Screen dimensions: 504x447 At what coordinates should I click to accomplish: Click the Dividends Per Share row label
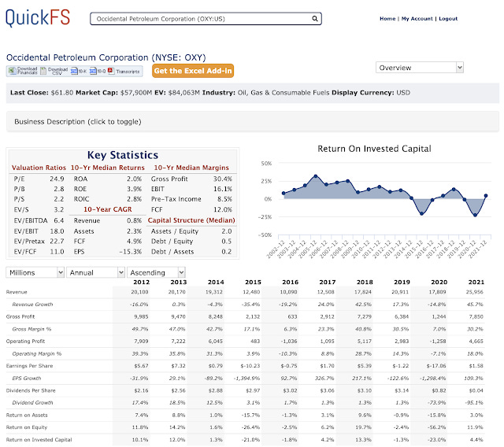[x=31, y=390]
